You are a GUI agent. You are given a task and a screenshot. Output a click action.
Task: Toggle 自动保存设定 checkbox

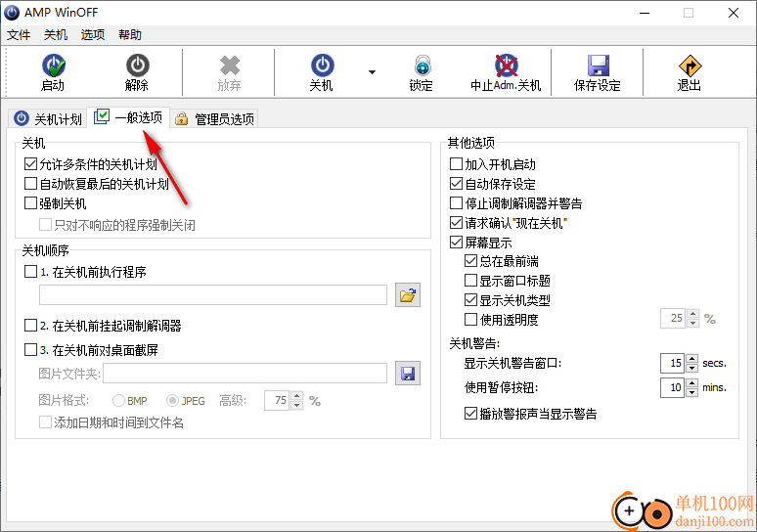456,184
